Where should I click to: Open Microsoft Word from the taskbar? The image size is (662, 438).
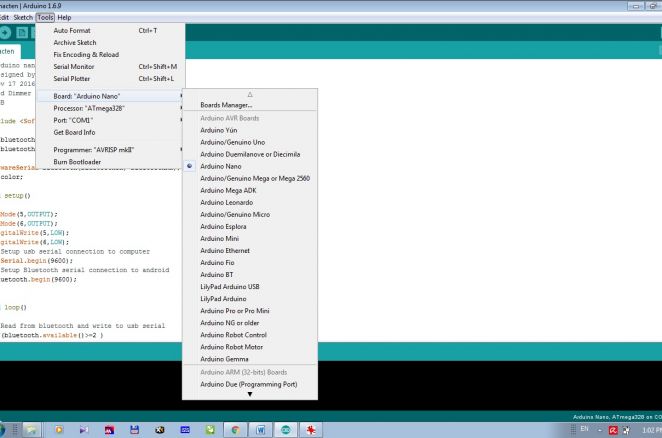point(260,429)
